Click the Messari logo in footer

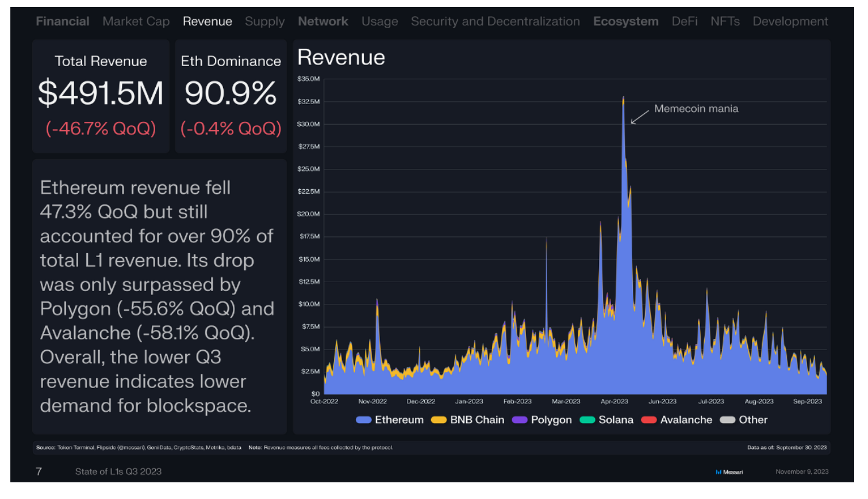729,472
